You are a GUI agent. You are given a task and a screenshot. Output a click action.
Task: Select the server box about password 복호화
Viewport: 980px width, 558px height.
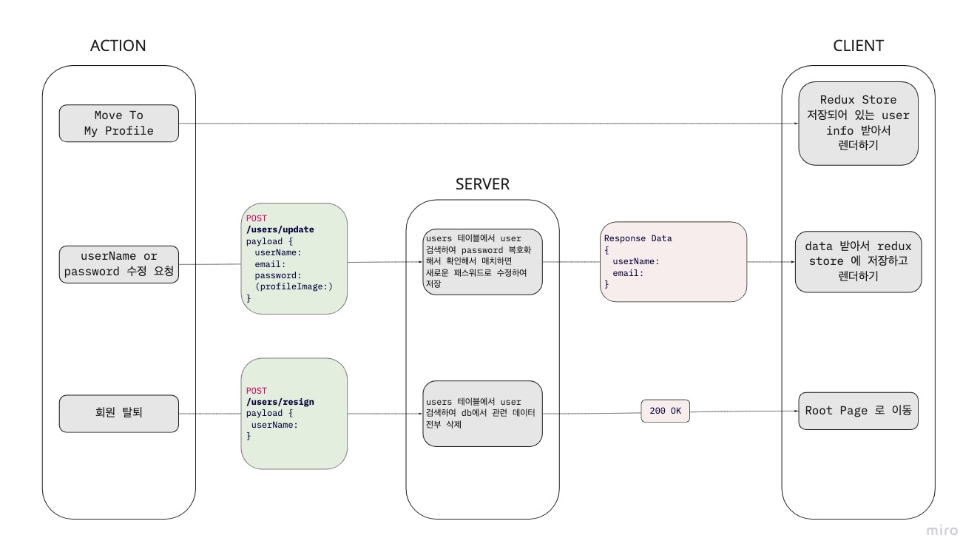pos(482,262)
